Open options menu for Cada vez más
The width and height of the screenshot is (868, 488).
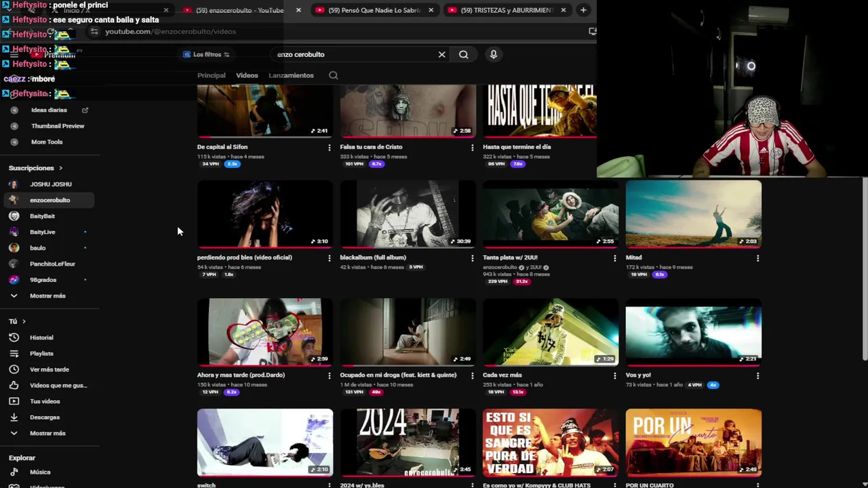[x=615, y=375]
